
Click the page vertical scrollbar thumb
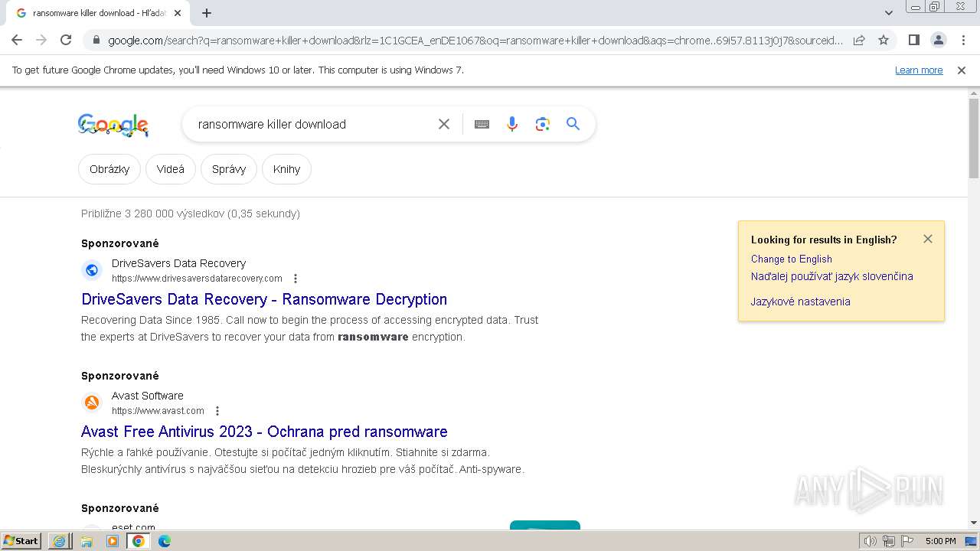[x=974, y=138]
